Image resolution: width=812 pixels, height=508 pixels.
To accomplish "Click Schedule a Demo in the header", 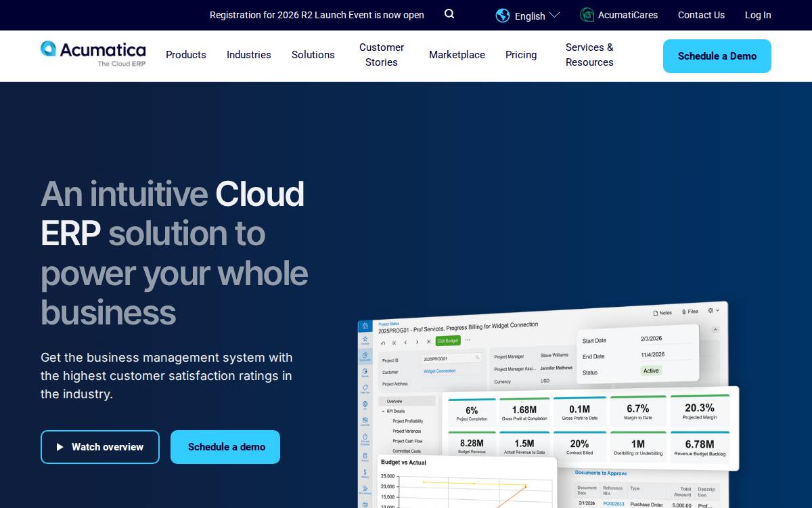I will (717, 56).
